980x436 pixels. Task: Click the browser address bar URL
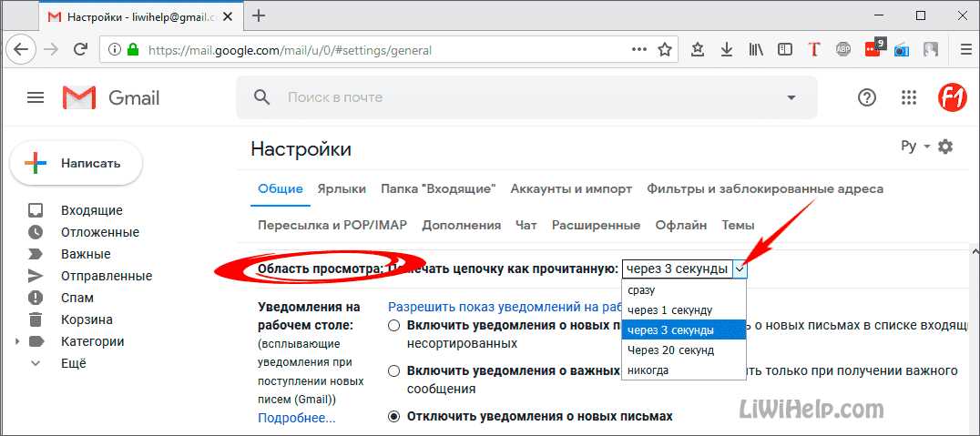(290, 50)
